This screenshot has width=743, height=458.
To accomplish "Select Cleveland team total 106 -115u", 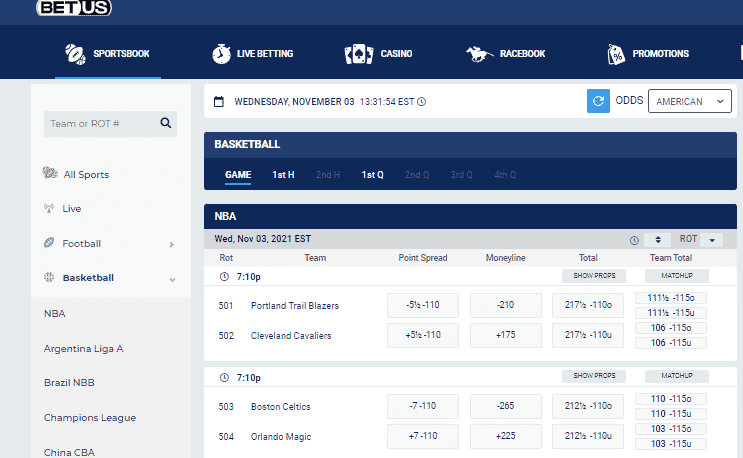I will click(x=671, y=343).
